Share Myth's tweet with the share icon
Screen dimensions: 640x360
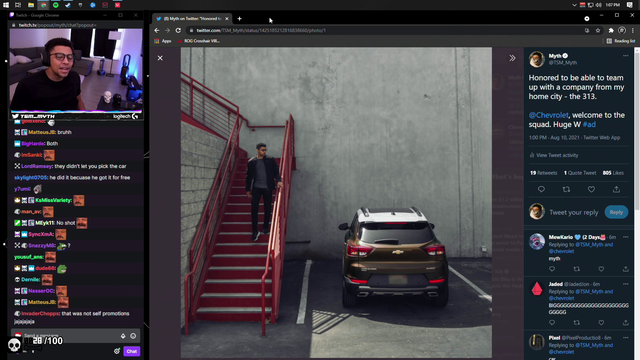[x=616, y=189]
